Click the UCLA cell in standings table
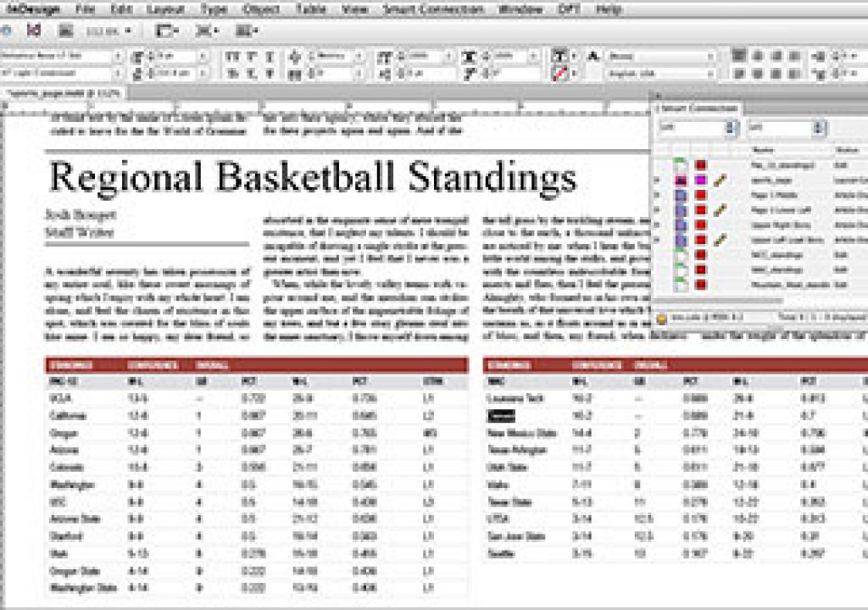This screenshot has width=868, height=610. click(x=60, y=398)
